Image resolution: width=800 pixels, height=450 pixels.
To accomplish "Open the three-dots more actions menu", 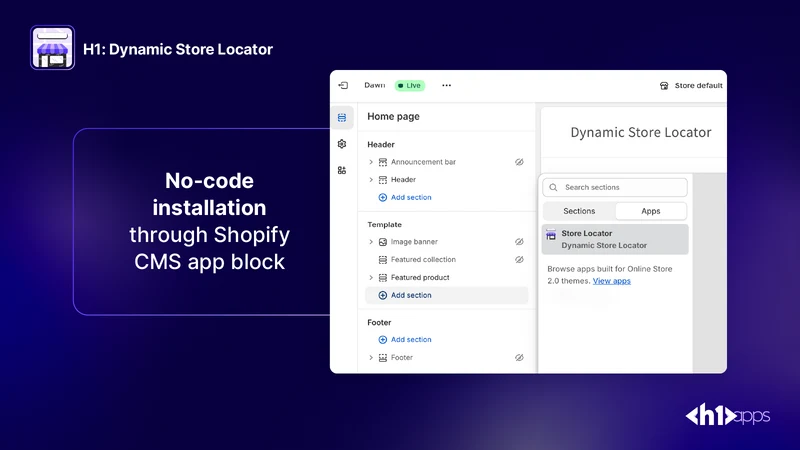I will 446,85.
